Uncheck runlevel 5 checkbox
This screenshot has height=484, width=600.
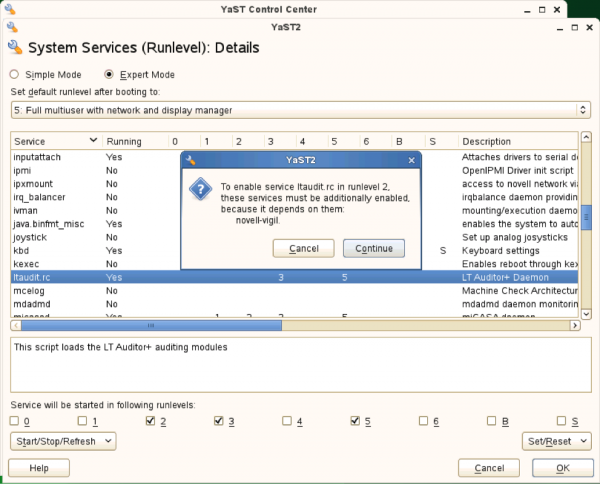click(355, 421)
